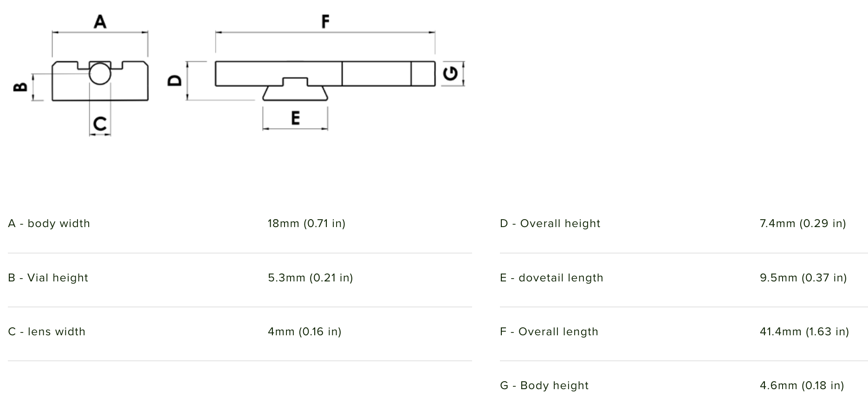
Task: Click the rotated G dimension label
Action: point(451,73)
